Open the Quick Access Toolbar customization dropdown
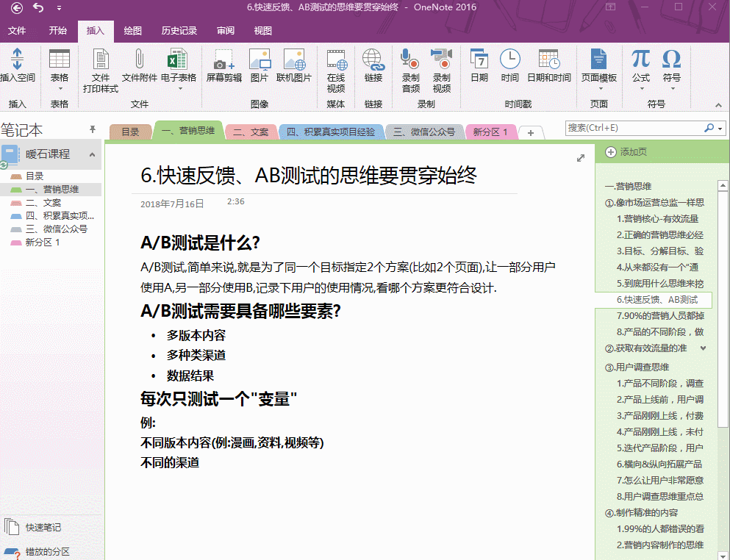The image size is (730, 560). point(59,8)
